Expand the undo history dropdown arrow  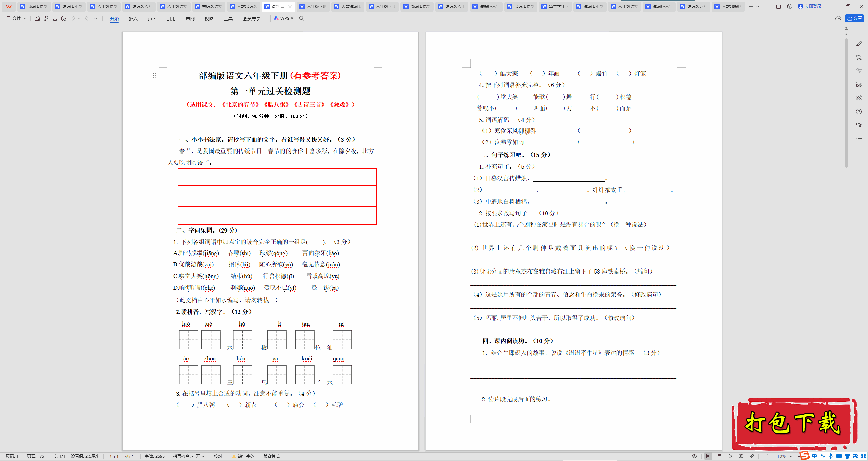click(x=79, y=18)
